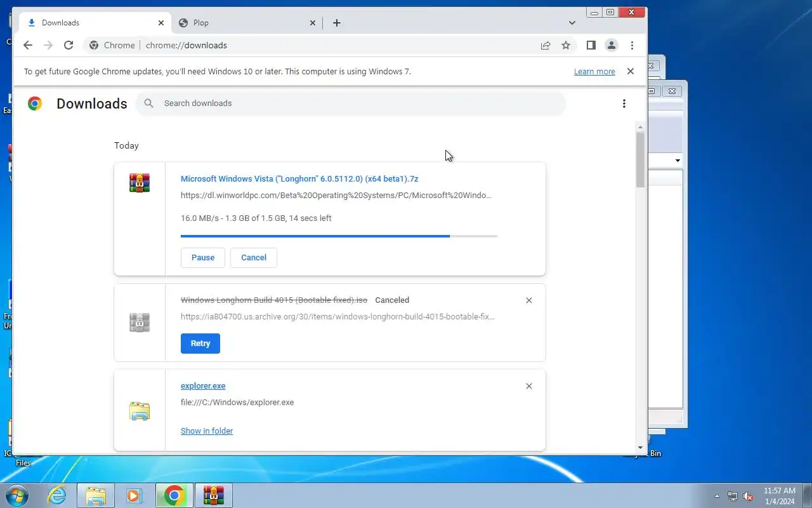
Task: Focus the Search downloads field
Action: 350,104
